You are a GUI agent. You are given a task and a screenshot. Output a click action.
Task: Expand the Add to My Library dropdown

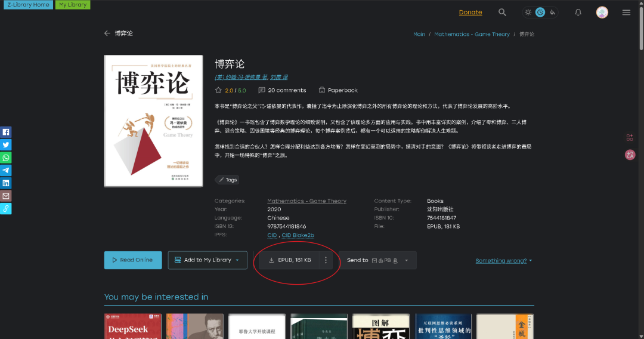click(237, 260)
